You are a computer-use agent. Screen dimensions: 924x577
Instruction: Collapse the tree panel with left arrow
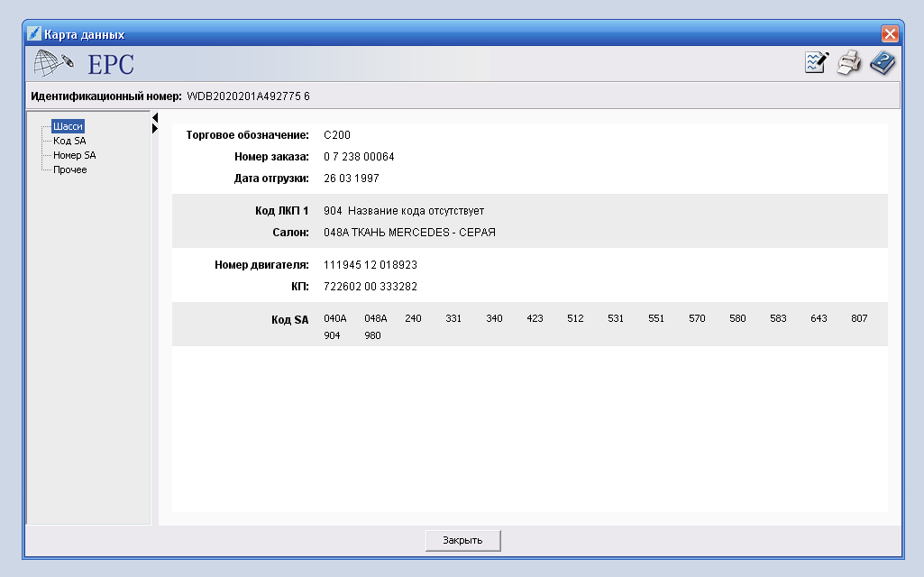[155, 117]
